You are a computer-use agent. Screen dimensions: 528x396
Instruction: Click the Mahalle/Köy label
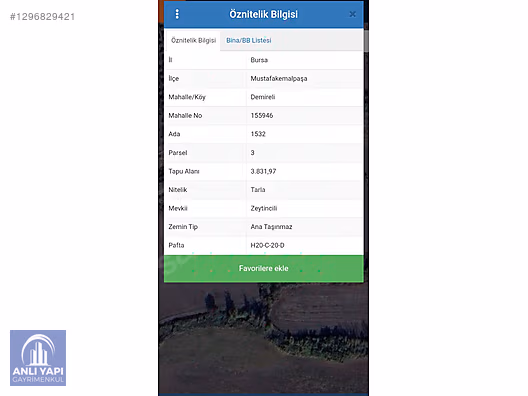click(x=187, y=97)
